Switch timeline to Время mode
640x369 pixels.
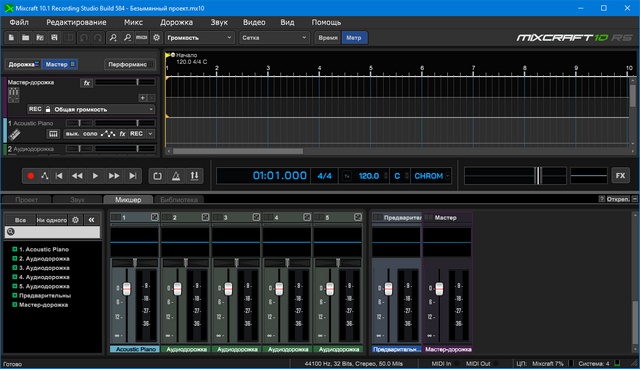point(328,38)
